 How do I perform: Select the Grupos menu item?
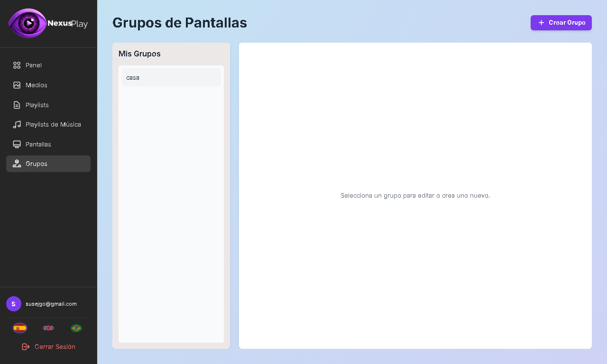[x=48, y=164]
